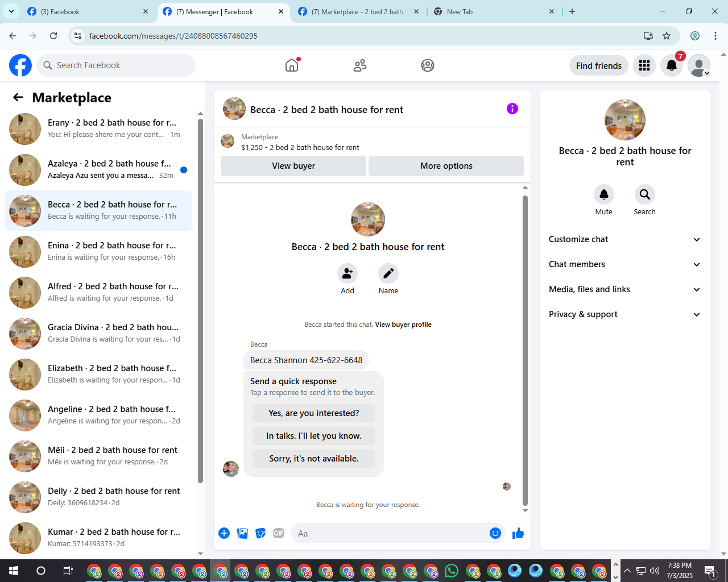Open the $1,250 Marketplace listing link
Screen dimensions: 728x582
click(300, 147)
